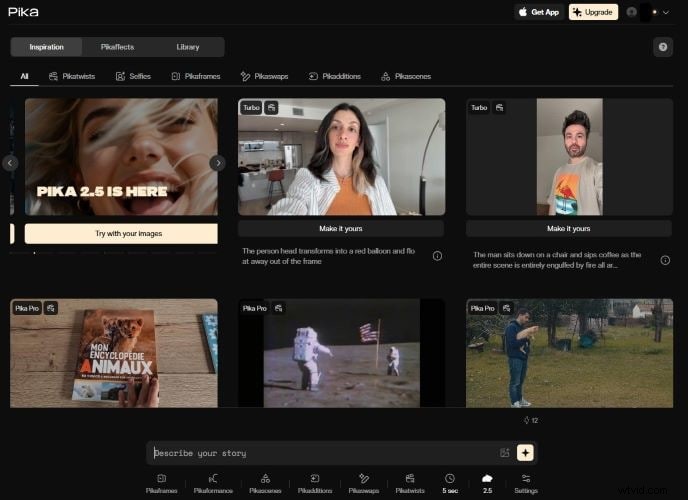Click the Turbo badge on man video
The width and height of the screenshot is (688, 500).
[x=479, y=107]
